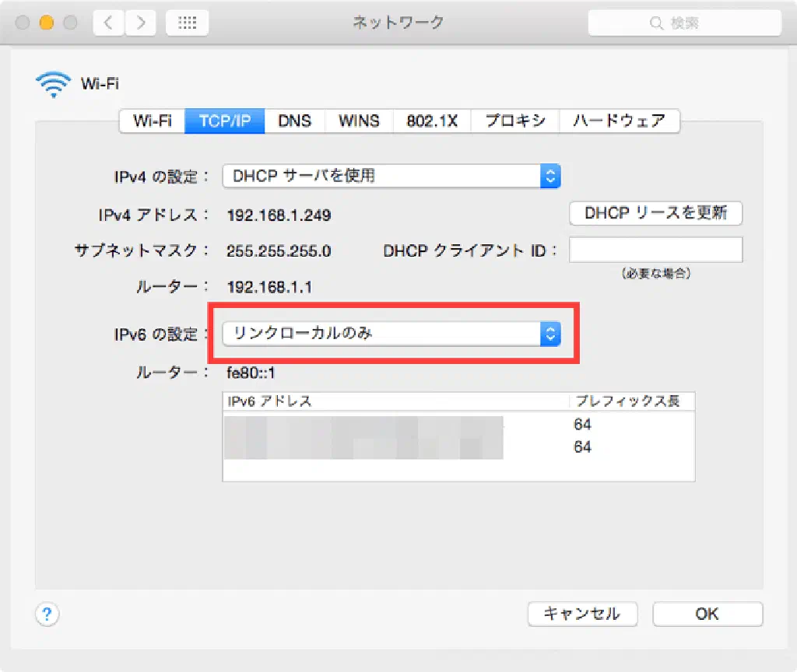The width and height of the screenshot is (797, 672).
Task: Go to the 802.1X tab
Action: pyautogui.click(x=432, y=121)
